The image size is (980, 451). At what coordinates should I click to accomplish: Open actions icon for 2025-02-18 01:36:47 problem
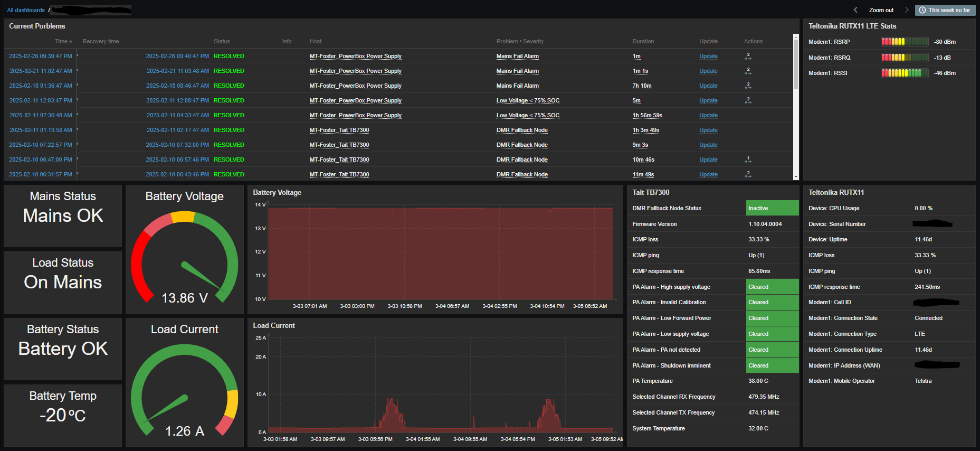[748, 86]
